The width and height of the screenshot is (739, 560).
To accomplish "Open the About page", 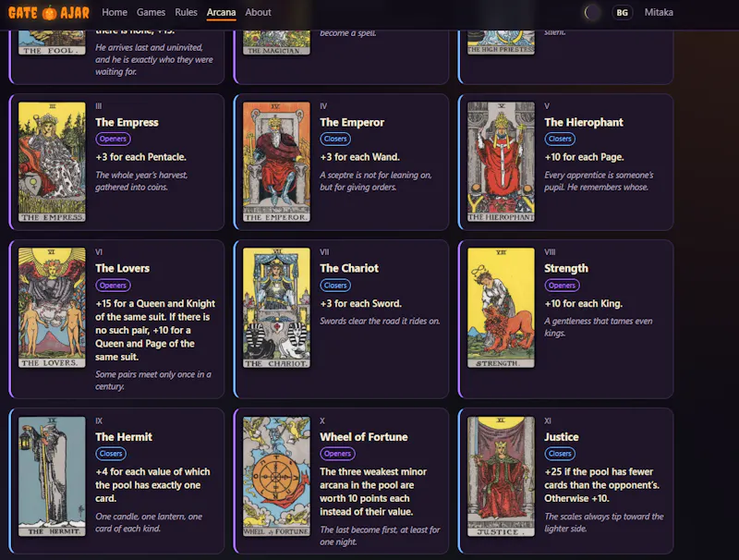I will pyautogui.click(x=258, y=12).
